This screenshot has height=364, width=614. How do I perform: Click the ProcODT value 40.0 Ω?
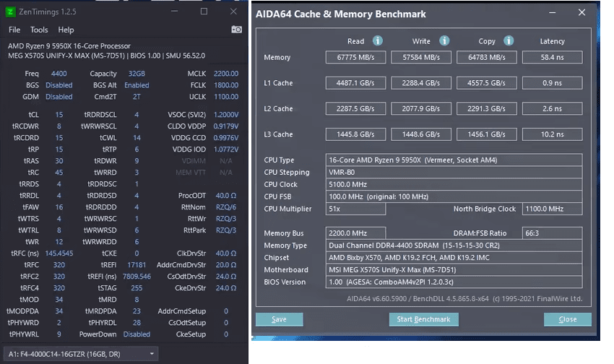226,195
